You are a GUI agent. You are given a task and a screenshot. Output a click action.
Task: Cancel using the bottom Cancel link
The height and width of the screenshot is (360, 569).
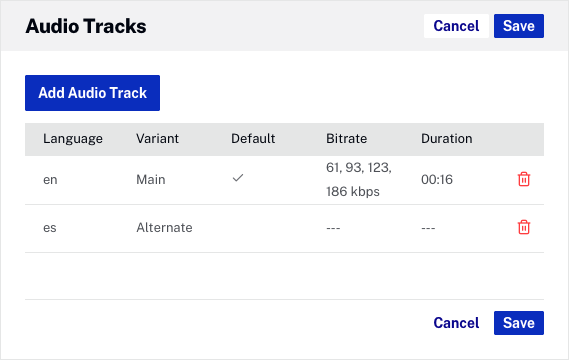tap(456, 323)
